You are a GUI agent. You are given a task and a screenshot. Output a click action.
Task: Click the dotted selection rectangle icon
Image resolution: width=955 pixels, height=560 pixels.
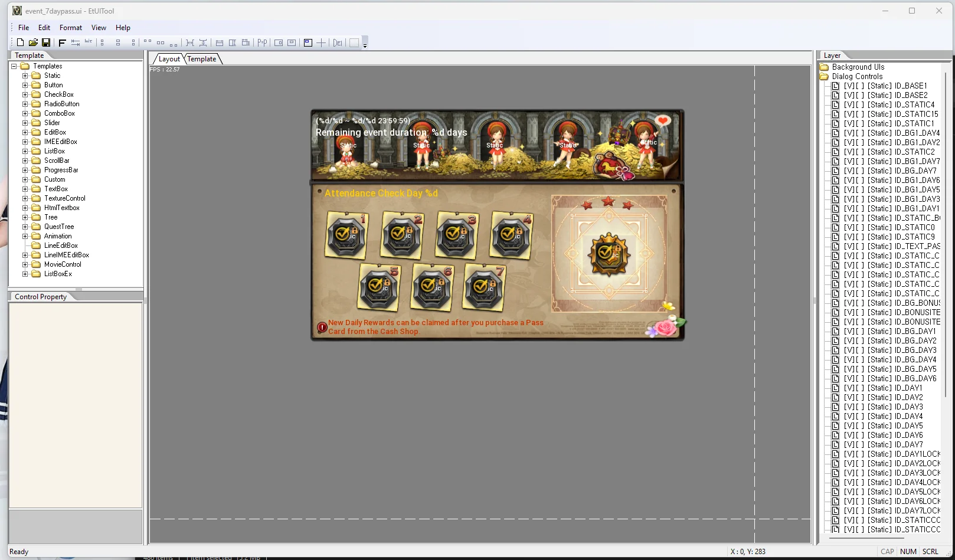click(354, 42)
